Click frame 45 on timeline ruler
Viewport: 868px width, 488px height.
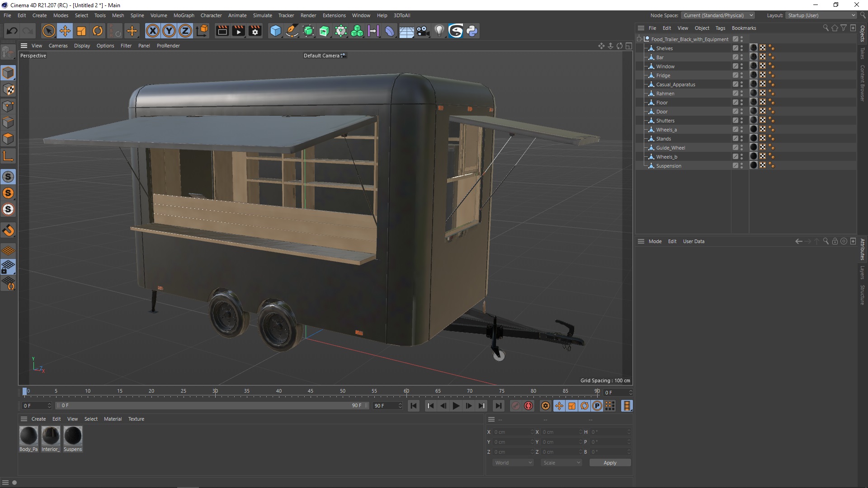click(x=311, y=391)
